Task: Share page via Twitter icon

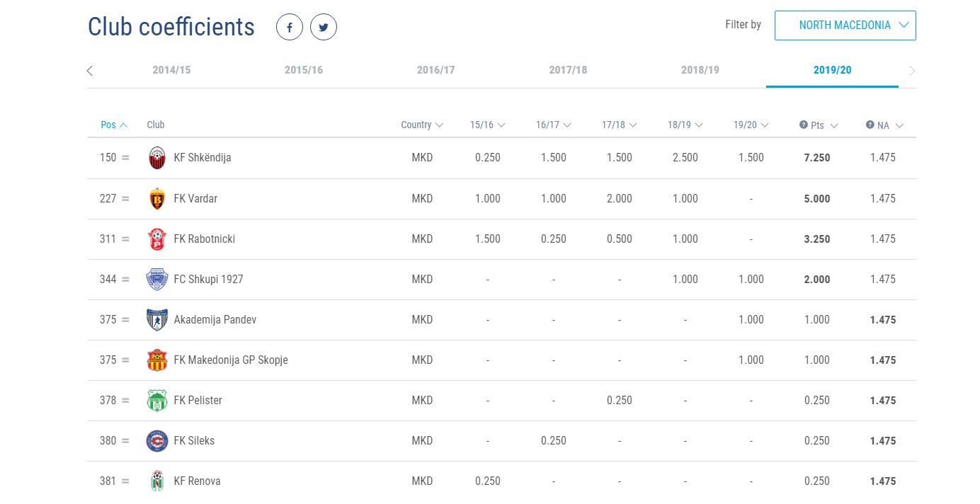Action: (324, 28)
